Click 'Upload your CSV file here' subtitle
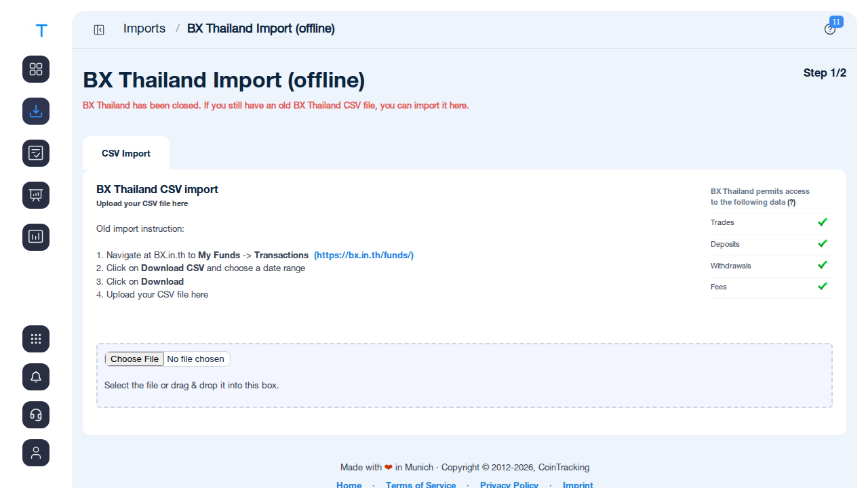The width and height of the screenshot is (868, 488). (x=142, y=203)
